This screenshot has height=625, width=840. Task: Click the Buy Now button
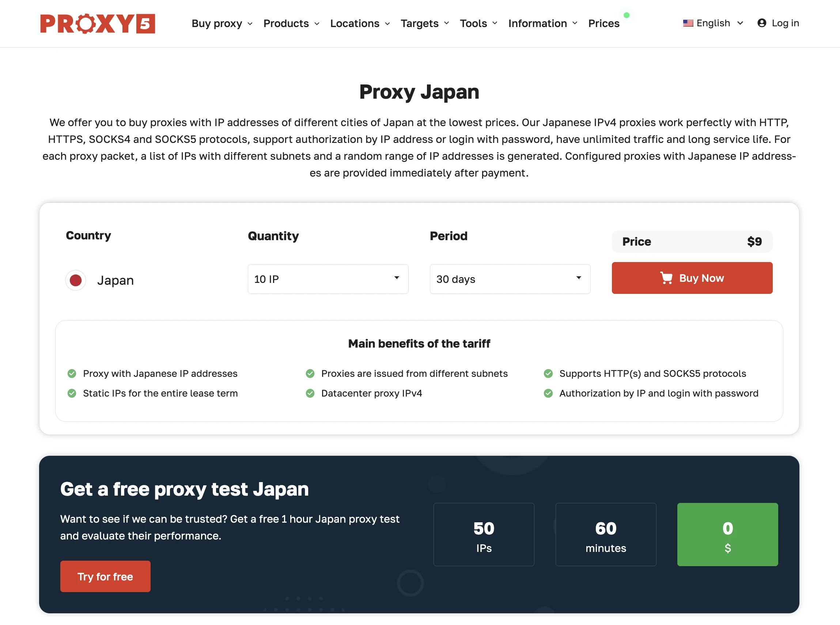692,278
